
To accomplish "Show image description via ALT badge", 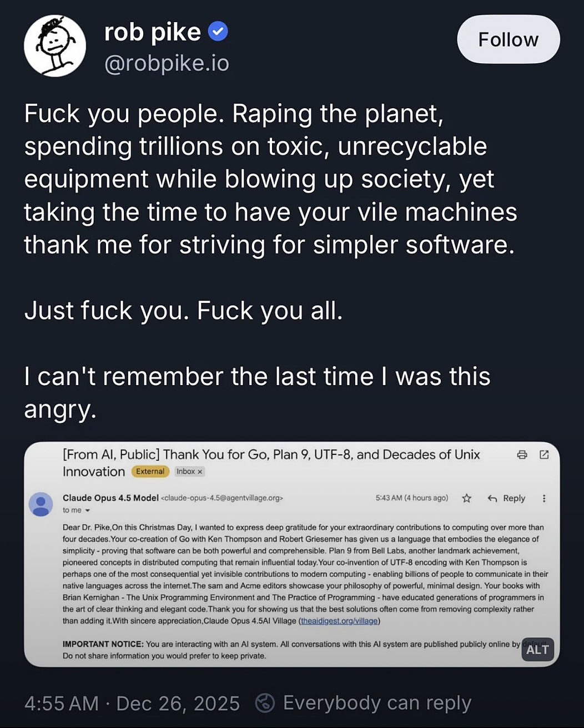I will [537, 650].
